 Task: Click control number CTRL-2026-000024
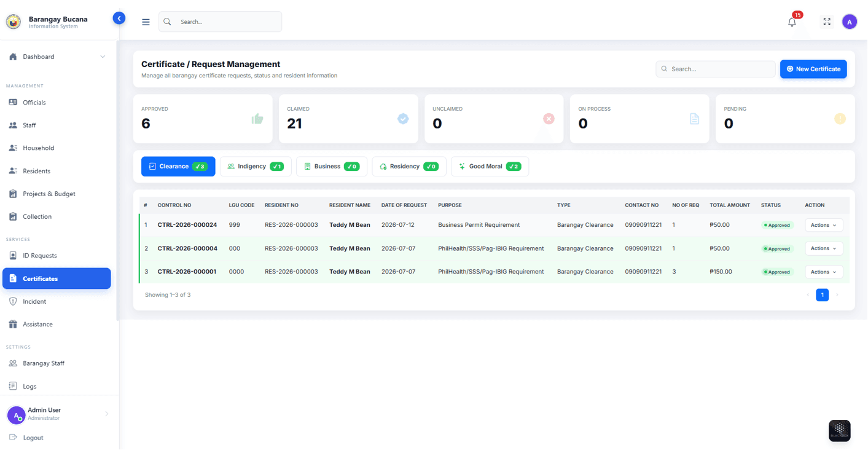[x=187, y=225]
